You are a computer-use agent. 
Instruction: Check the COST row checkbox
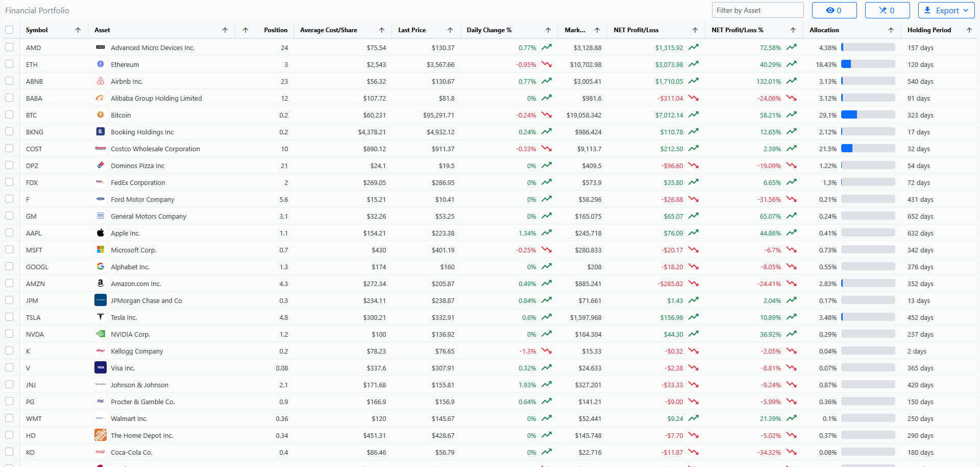pos(9,148)
